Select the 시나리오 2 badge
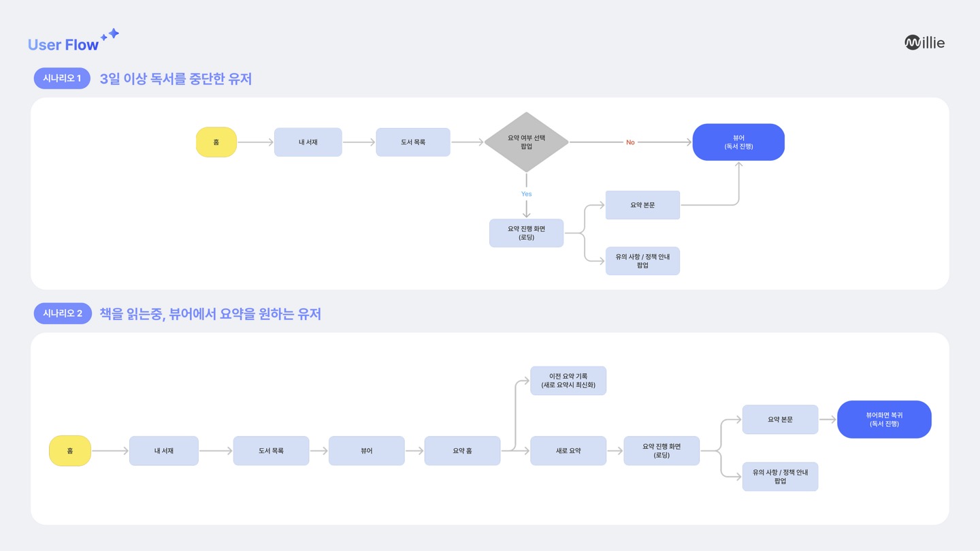Screen dimensions: 980x551 (63, 313)
